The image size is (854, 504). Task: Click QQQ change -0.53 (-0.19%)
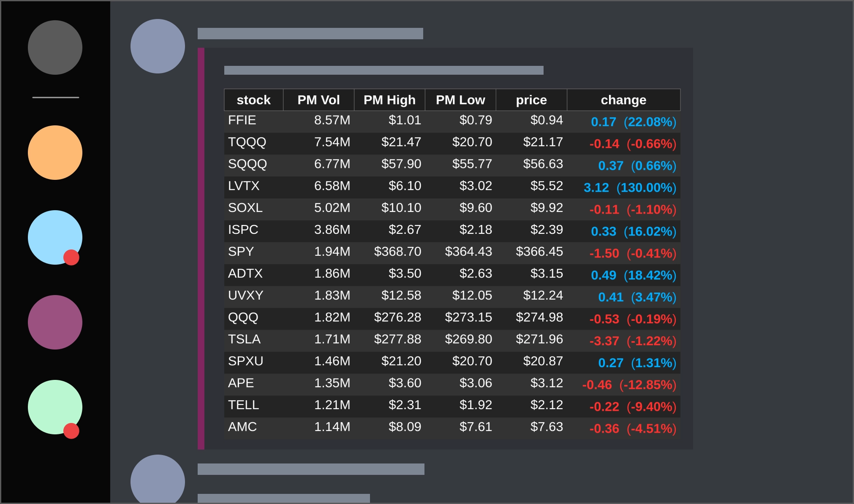[x=633, y=319]
